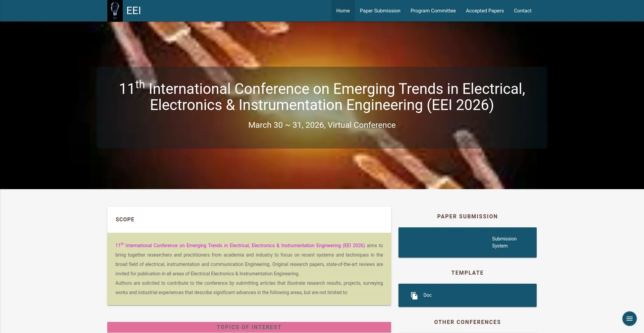Open the Submission System
This screenshot has height=333, width=644.
467,242
